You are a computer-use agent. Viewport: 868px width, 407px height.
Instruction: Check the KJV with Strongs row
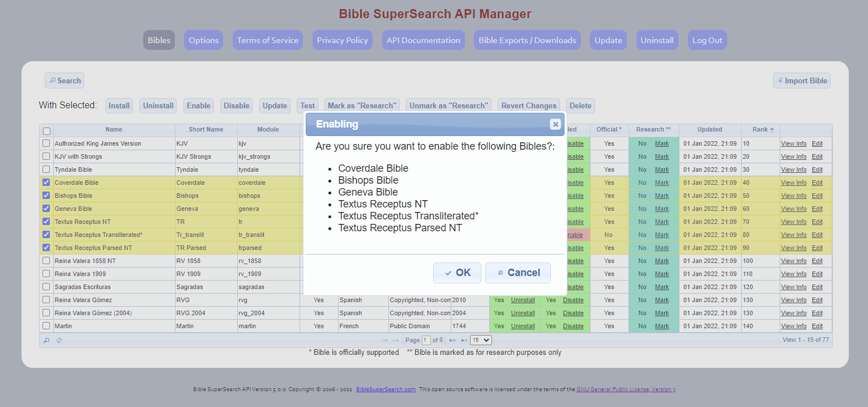click(x=46, y=156)
